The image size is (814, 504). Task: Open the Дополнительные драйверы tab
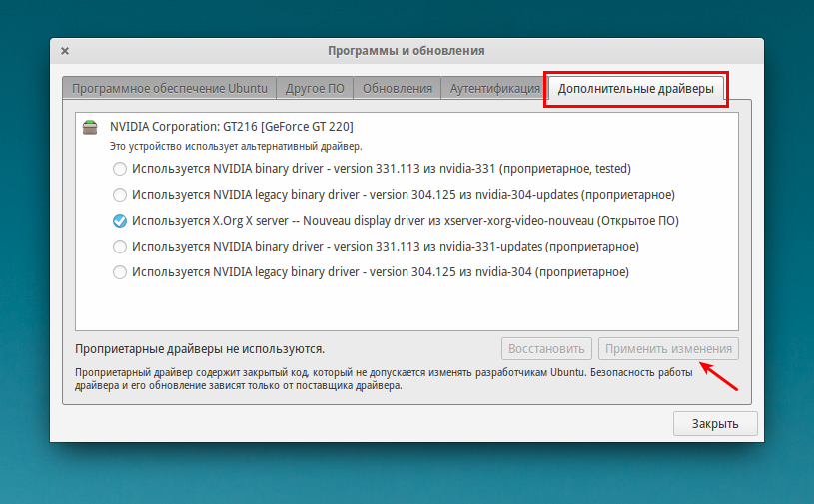click(x=636, y=89)
